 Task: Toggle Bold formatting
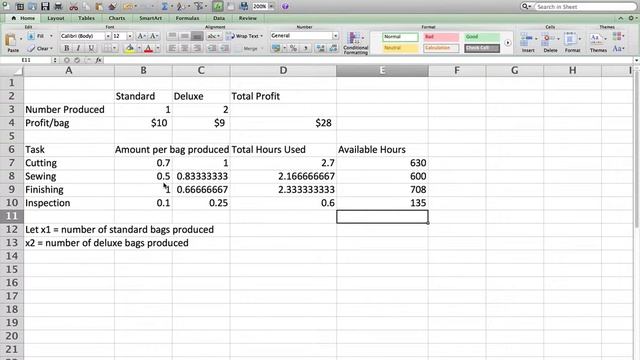(67, 48)
